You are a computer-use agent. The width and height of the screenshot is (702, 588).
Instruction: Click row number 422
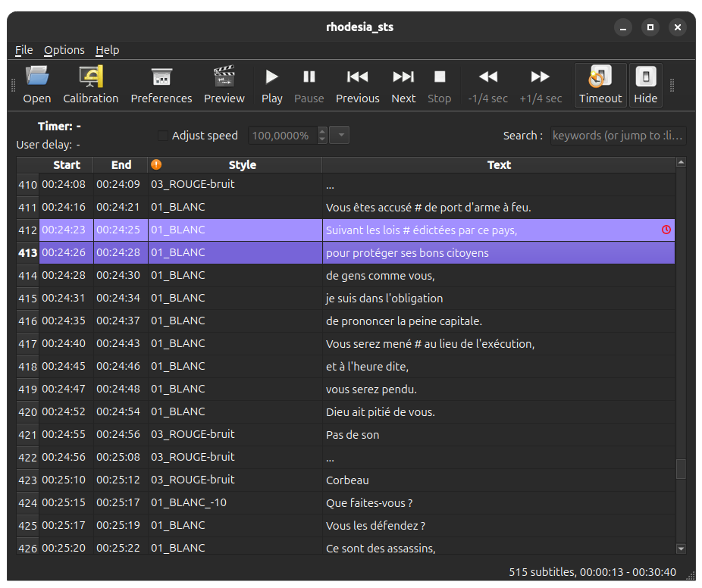point(28,458)
